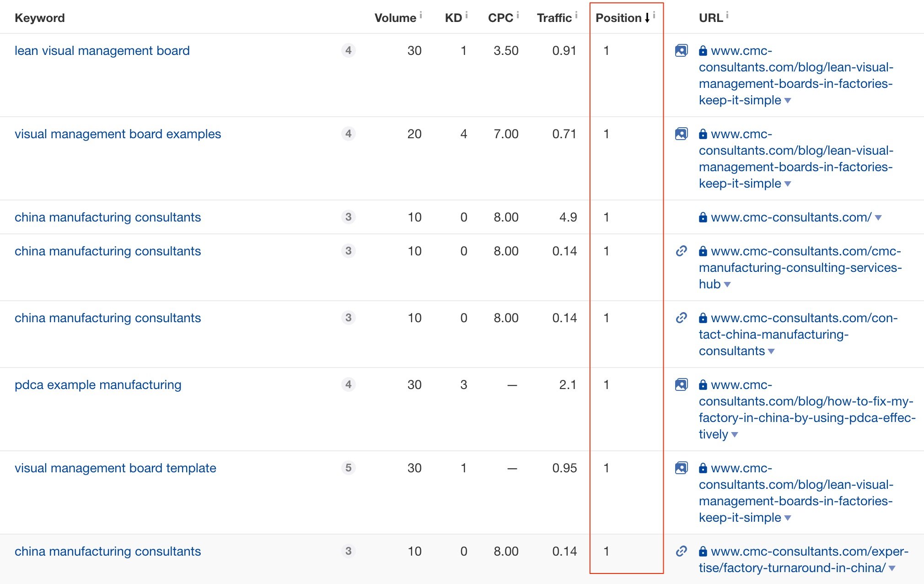Viewport: 924px width, 584px height.
Task: Expand dropdown next to www.cmc-consultants.com/ homepage URL
Action: (x=878, y=218)
